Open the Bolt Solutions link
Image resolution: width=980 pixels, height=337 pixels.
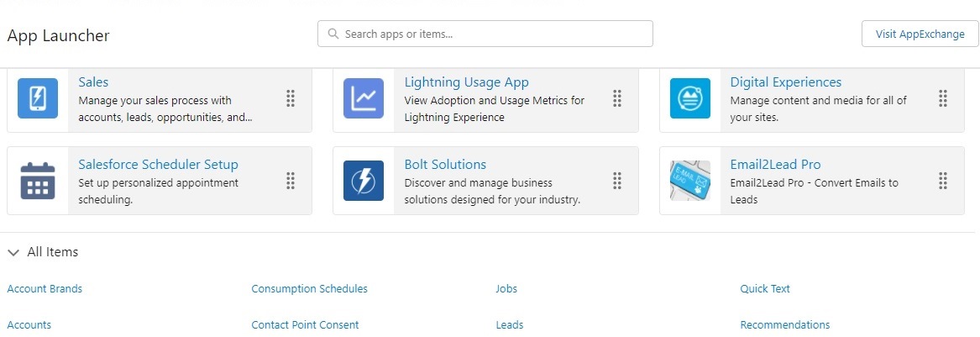pos(445,165)
